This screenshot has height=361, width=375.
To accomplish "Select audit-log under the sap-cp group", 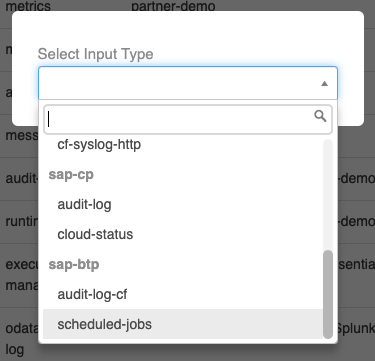I will [84, 204].
